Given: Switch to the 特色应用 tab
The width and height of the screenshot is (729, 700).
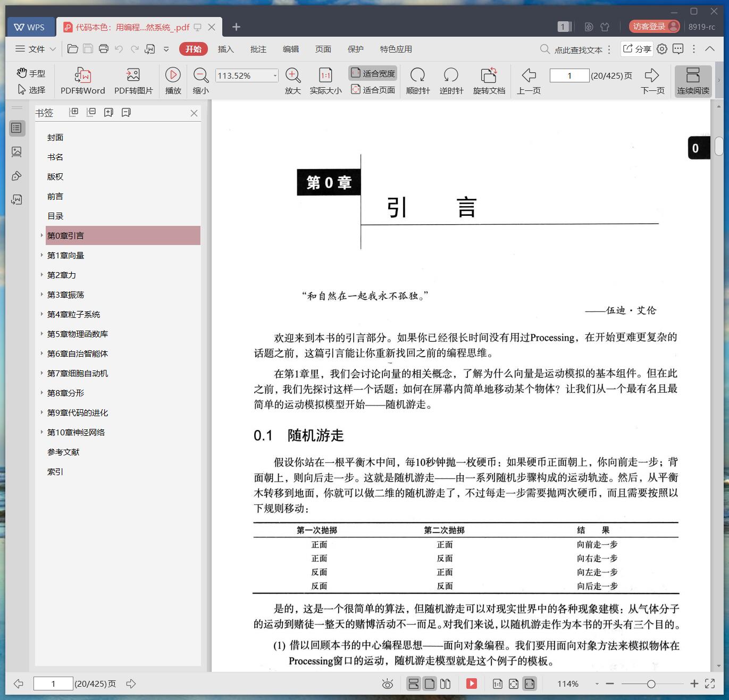Looking at the screenshot, I should tap(396, 49).
